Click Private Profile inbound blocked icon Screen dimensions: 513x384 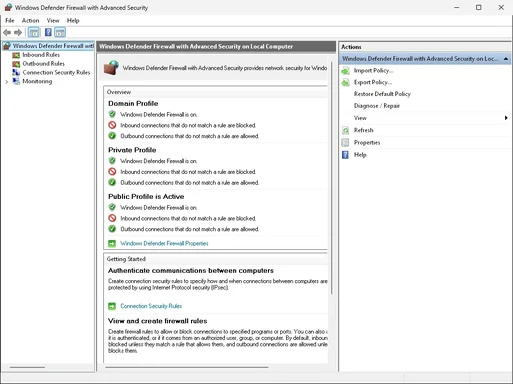[112, 172]
